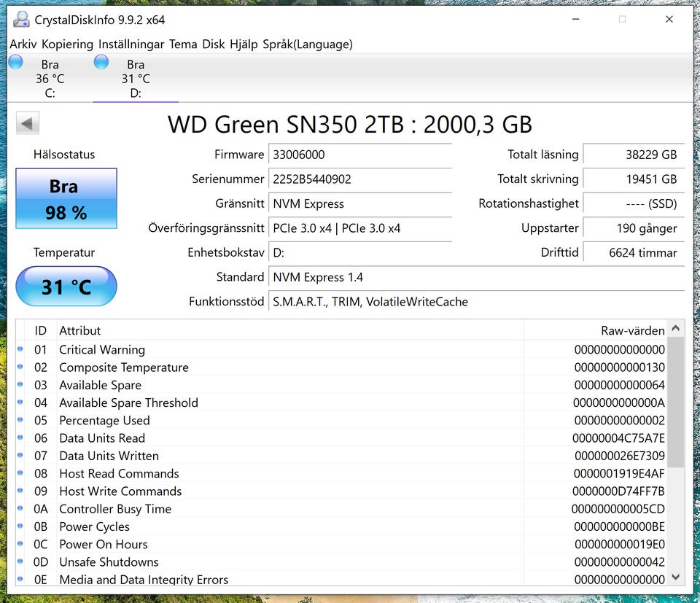700x603 pixels.
Task: Open the Kopiering menu
Action: pos(67,44)
